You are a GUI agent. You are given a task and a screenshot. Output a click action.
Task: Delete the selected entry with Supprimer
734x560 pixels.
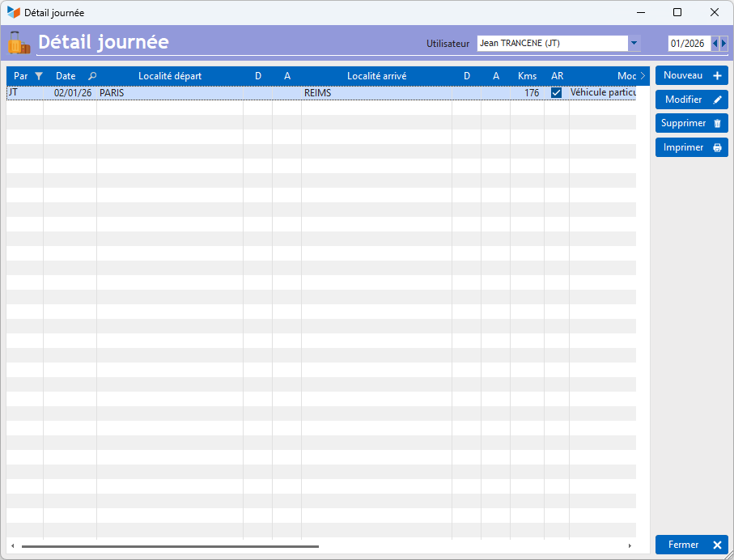[691, 123]
